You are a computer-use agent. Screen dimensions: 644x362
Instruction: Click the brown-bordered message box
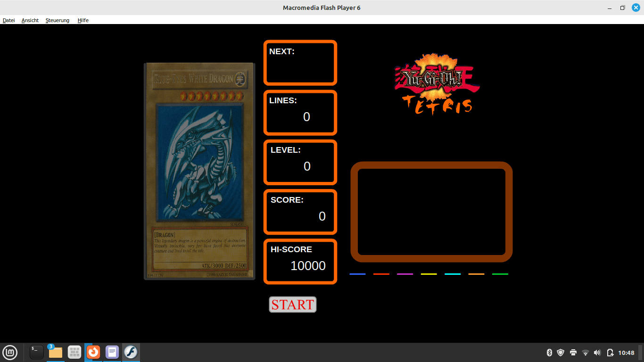coord(431,212)
